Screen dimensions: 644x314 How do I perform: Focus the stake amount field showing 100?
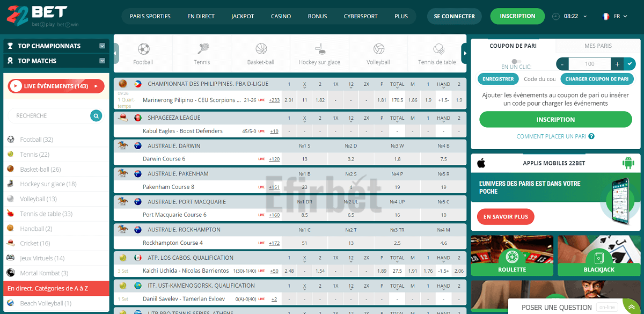[x=590, y=64]
